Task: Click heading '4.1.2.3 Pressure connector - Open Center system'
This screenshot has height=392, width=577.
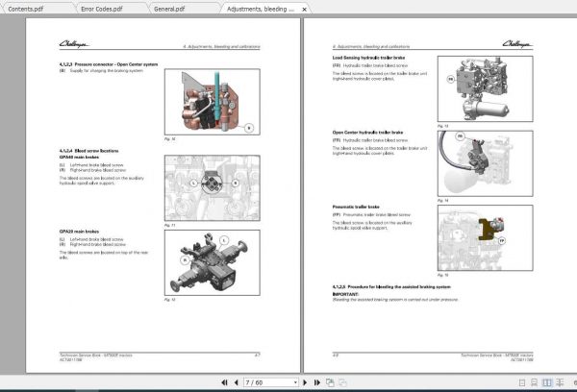Action: click(109, 64)
